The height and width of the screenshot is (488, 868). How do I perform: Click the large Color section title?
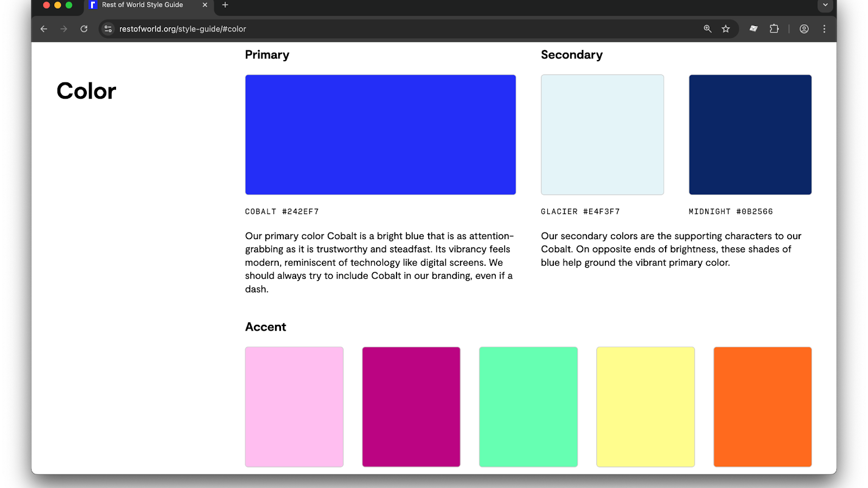86,91
